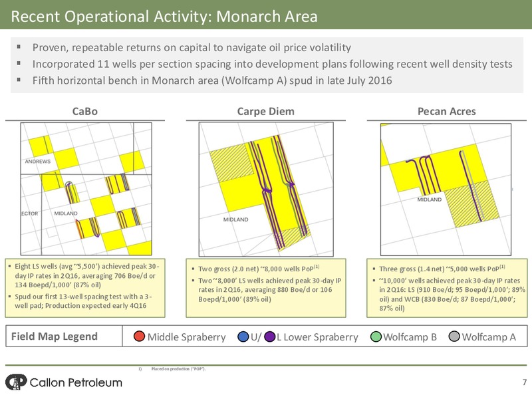
Task: Click the 'Placed on production' footnote
Action: [x=178, y=369]
